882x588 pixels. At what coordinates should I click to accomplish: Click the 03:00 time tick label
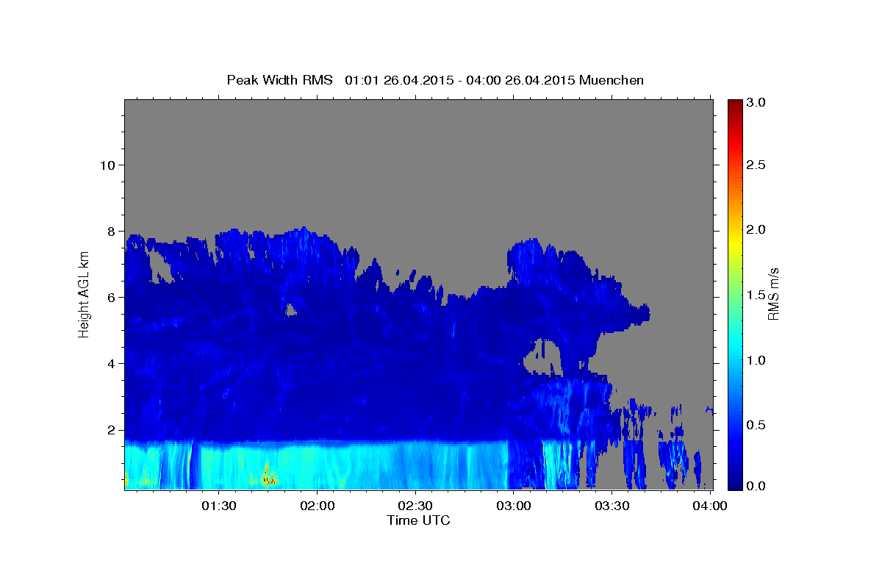514,506
